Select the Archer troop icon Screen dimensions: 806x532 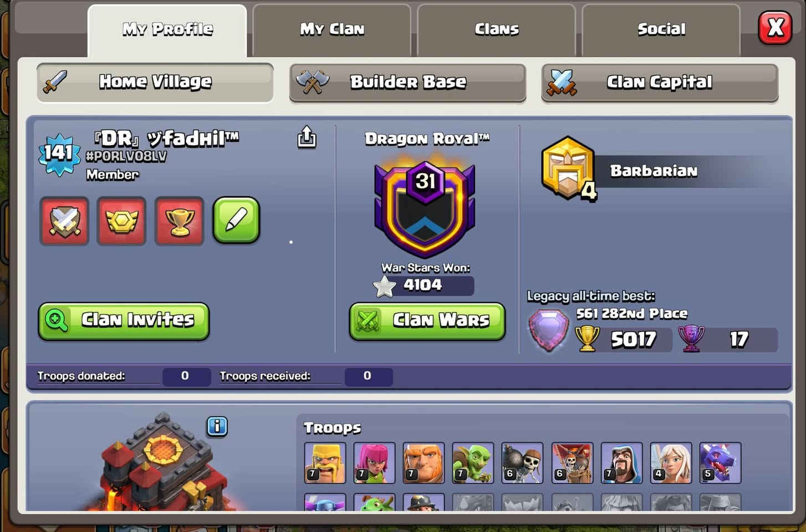click(374, 463)
